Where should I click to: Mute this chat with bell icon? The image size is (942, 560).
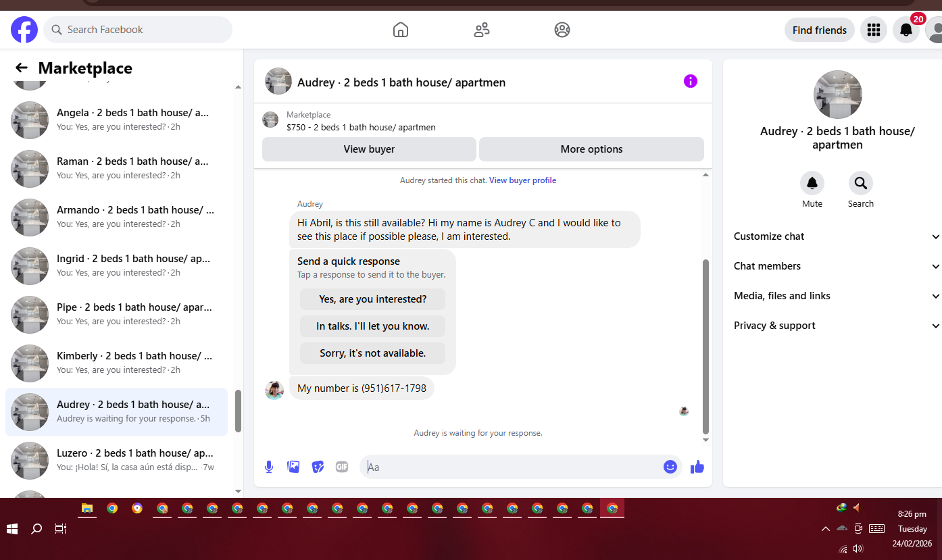[x=812, y=183]
